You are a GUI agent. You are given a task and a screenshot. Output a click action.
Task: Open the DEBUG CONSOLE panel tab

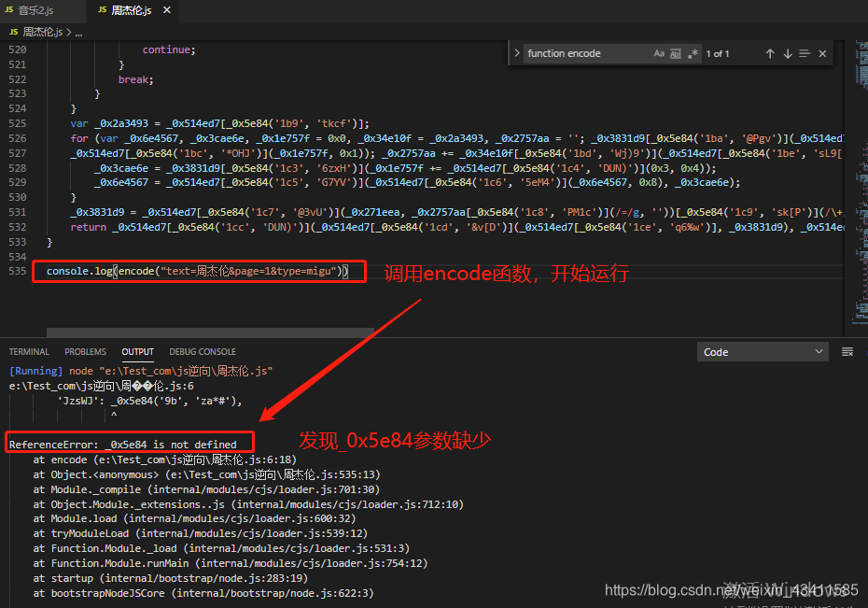(x=203, y=351)
